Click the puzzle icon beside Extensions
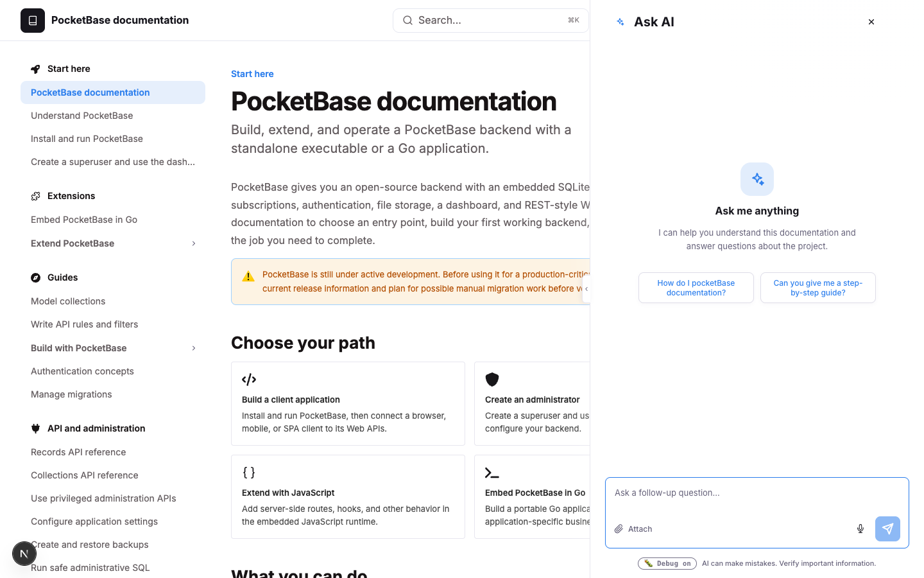This screenshot has width=924, height=578. [35, 196]
